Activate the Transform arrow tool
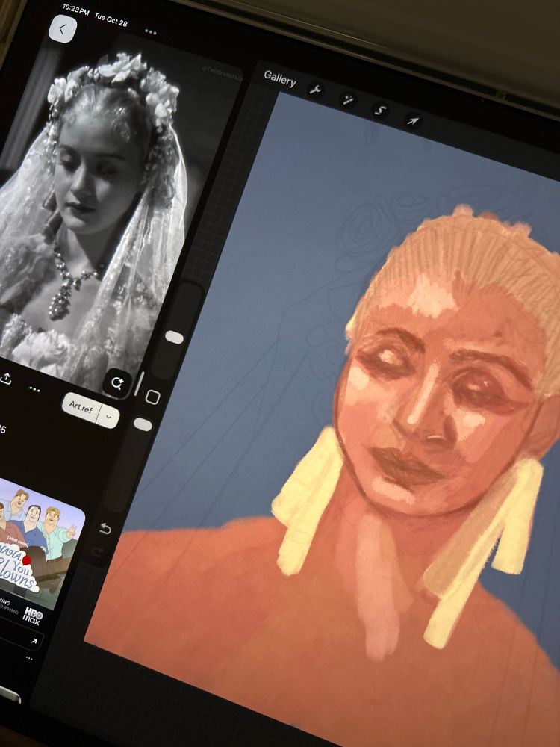The height and width of the screenshot is (747, 560). point(412,120)
